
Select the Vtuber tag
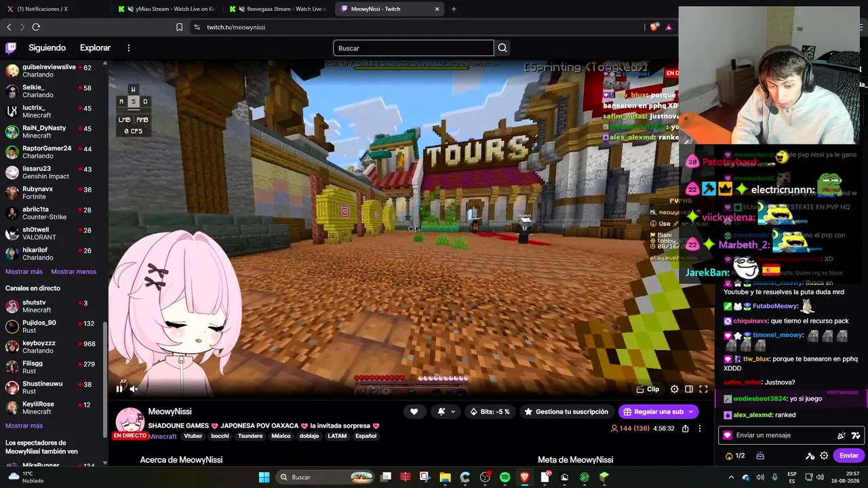click(x=193, y=436)
